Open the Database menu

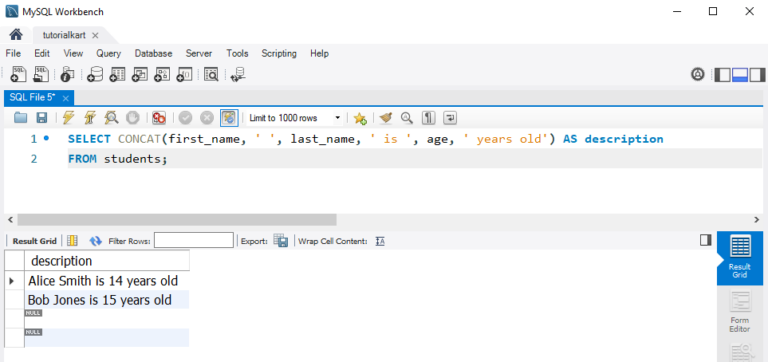coord(153,53)
